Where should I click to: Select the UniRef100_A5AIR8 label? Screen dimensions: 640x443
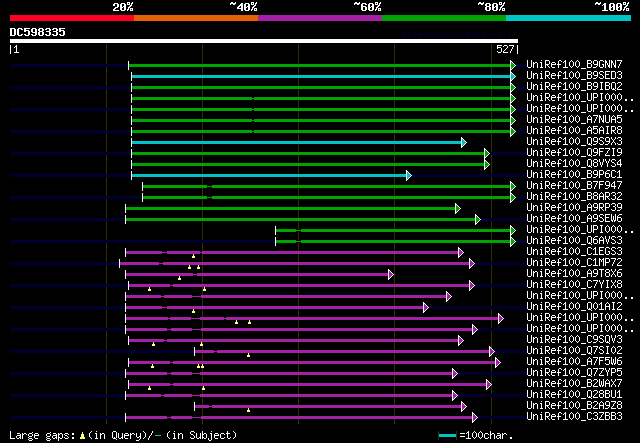(x=574, y=131)
